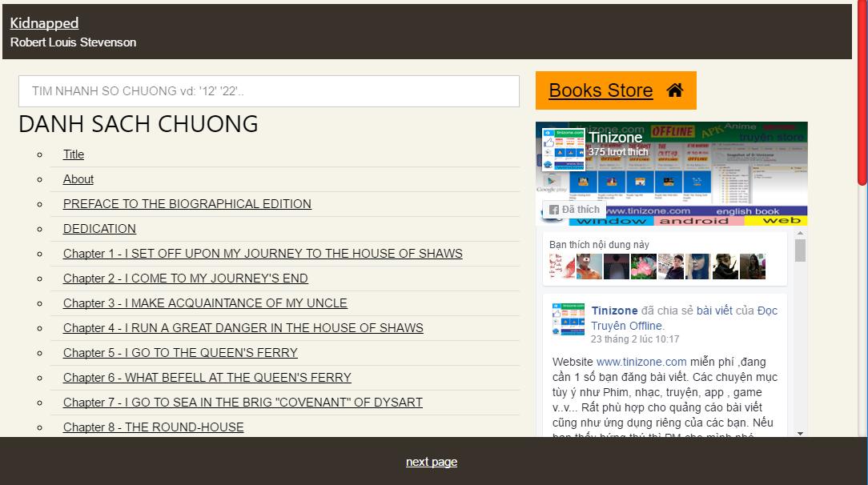Click the last fan avatar in the row
This screenshot has width=868, height=485.
753,267
